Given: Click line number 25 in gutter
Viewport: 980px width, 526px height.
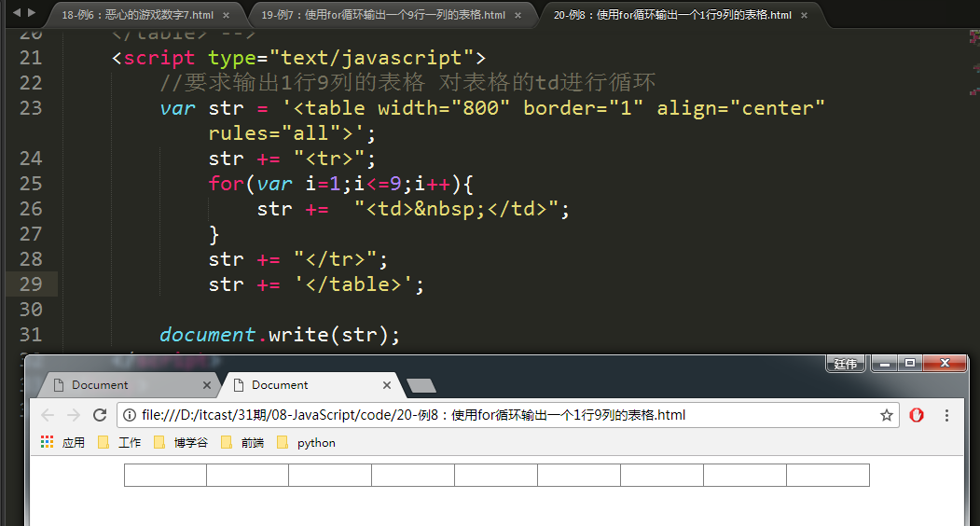Looking at the screenshot, I should [31, 183].
